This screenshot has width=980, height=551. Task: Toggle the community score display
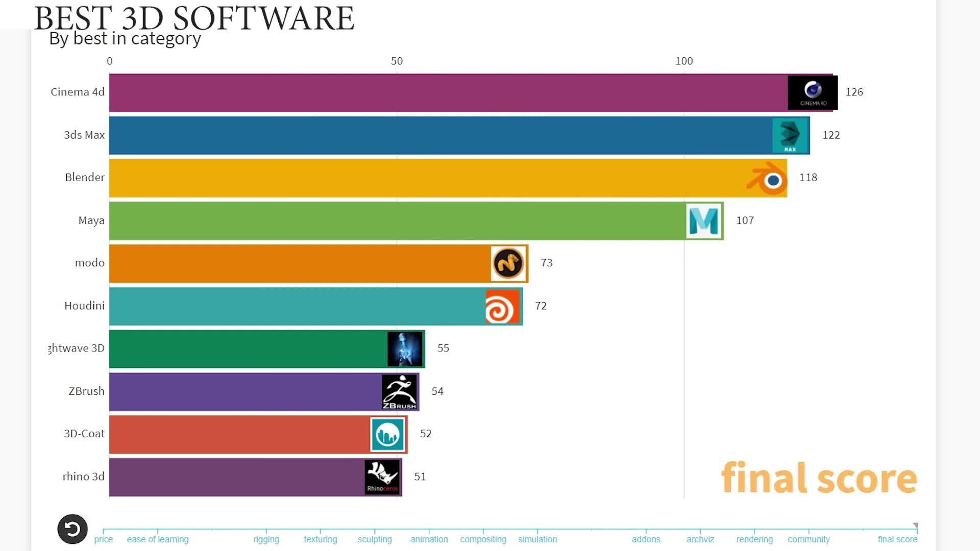808,538
